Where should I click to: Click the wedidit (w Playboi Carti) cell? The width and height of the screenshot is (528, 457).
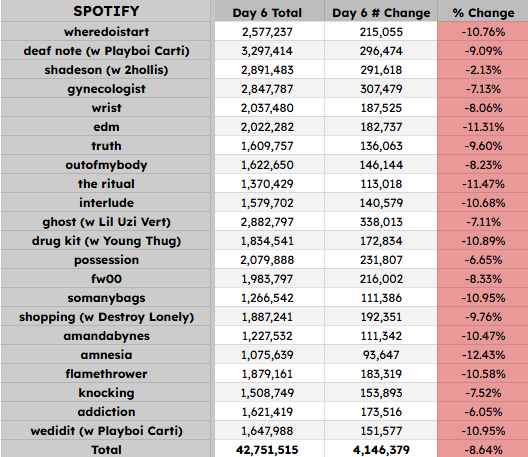tap(106, 431)
